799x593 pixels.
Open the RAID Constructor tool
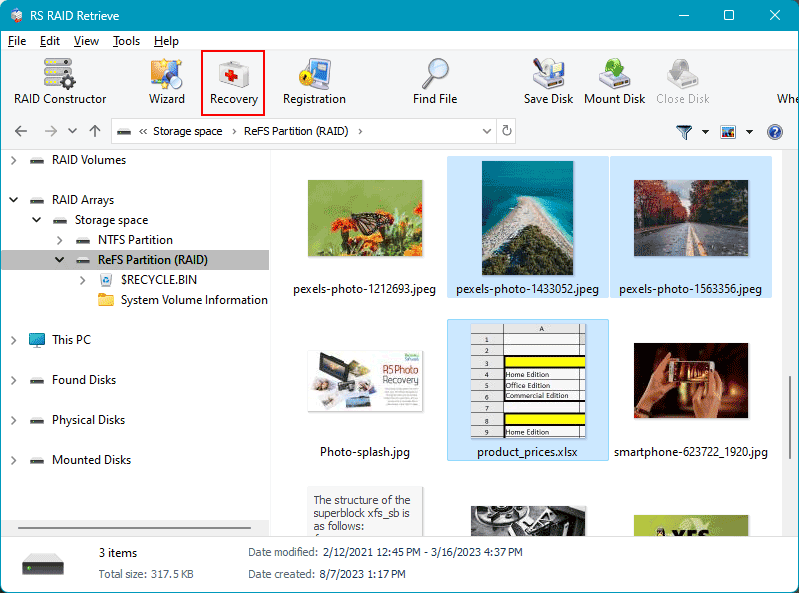click(60, 82)
